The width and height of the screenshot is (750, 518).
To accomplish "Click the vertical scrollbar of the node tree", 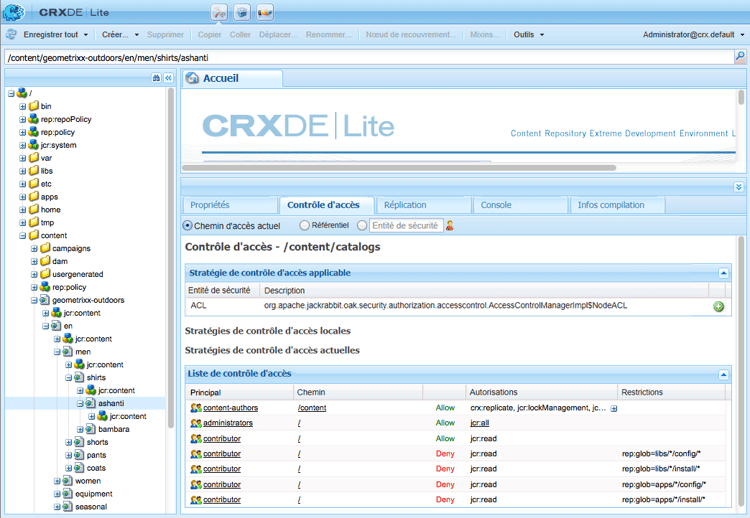I will tap(171, 258).
